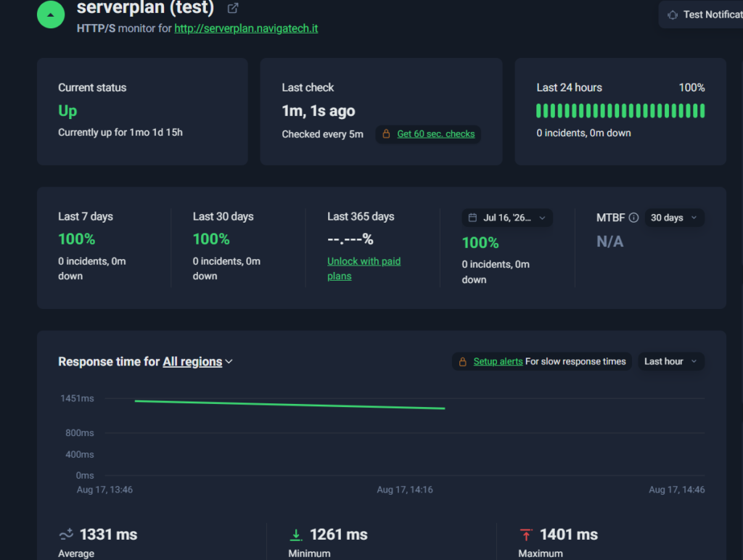Click the lock icon beside Setup alerts

click(x=462, y=362)
